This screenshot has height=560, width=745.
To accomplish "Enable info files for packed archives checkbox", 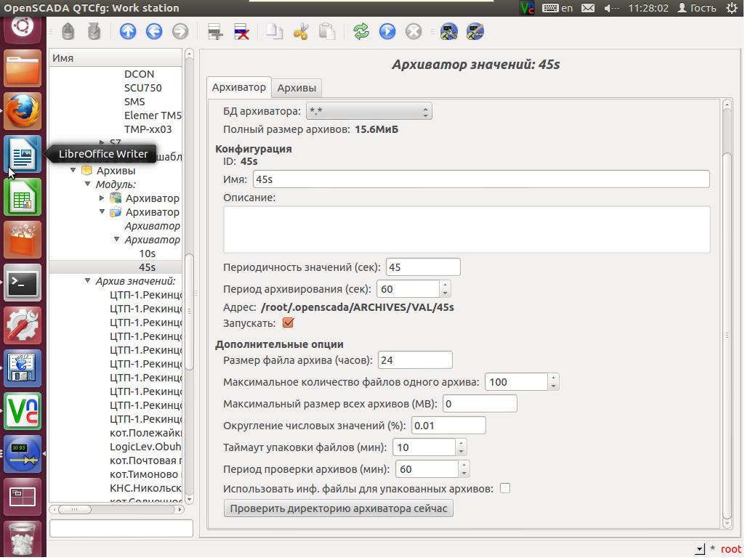I will pyautogui.click(x=505, y=489).
